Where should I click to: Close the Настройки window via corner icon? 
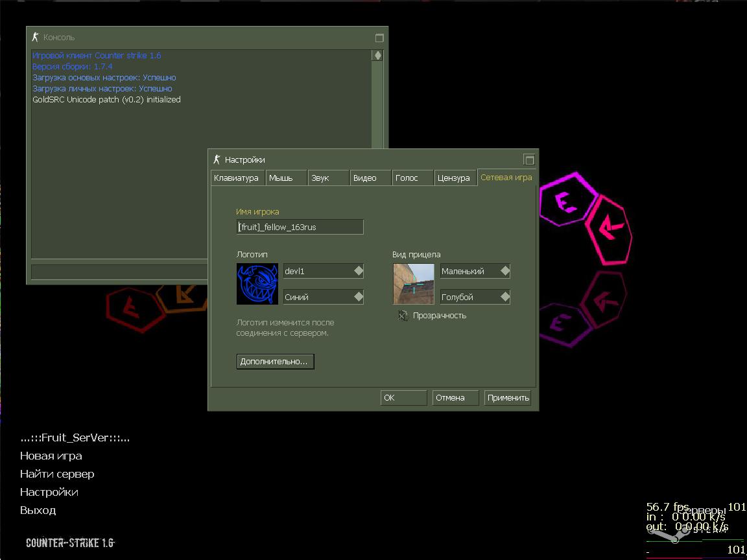pos(529,159)
